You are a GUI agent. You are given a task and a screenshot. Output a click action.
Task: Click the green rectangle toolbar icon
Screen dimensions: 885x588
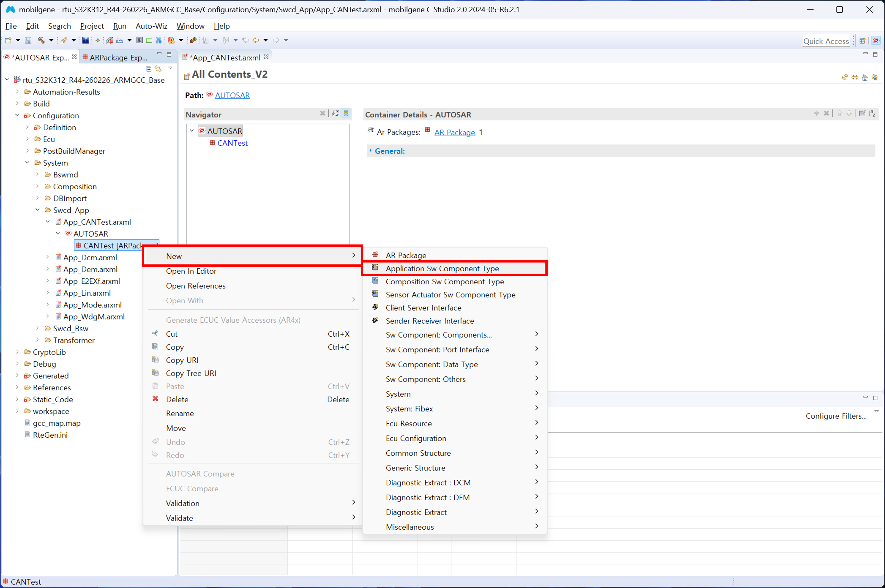coord(149,40)
